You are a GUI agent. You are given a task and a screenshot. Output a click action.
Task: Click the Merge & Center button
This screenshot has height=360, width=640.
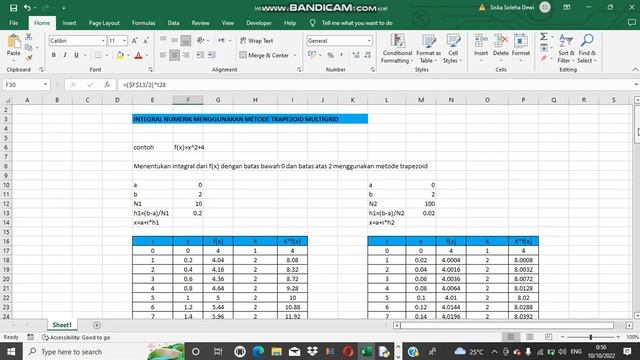264,55
